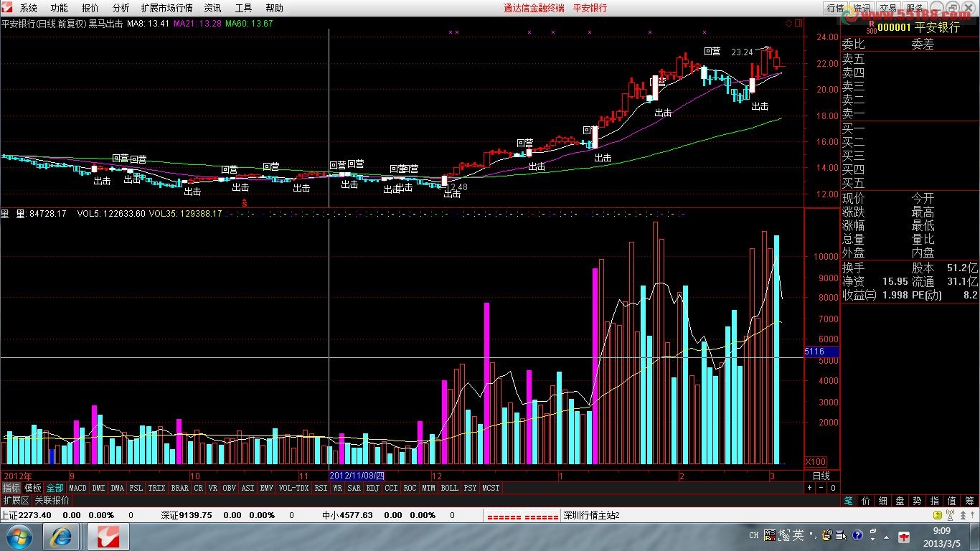Screen dimensions: 980x551
Task: Click the 上证 2273.40 index readout
Action: 26,515
